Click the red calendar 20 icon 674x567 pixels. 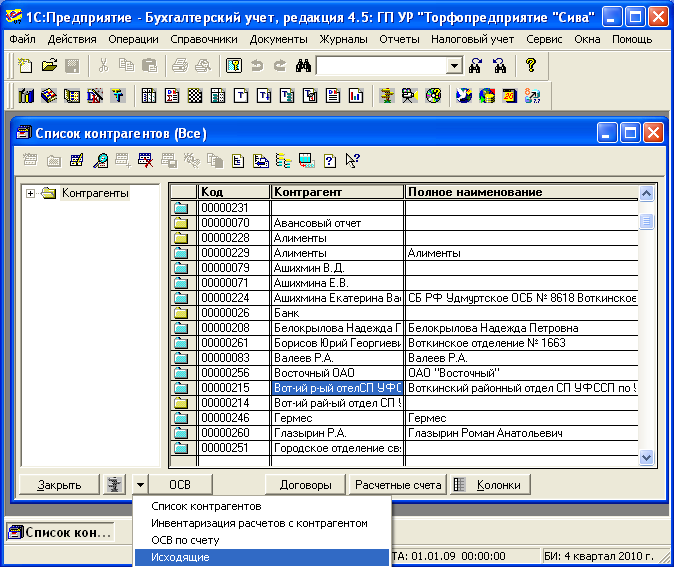510,95
